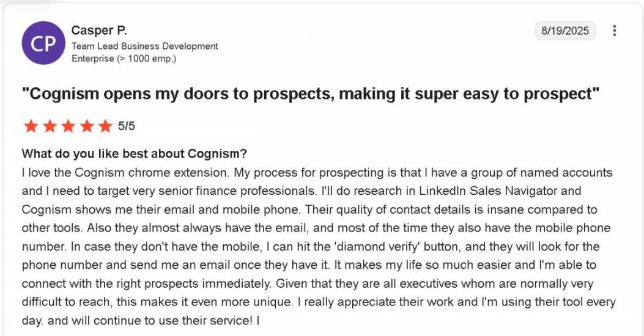Viewport: 644px width, 336px height.
Task: Click the fifth orange rating star
Action: [x=106, y=126]
